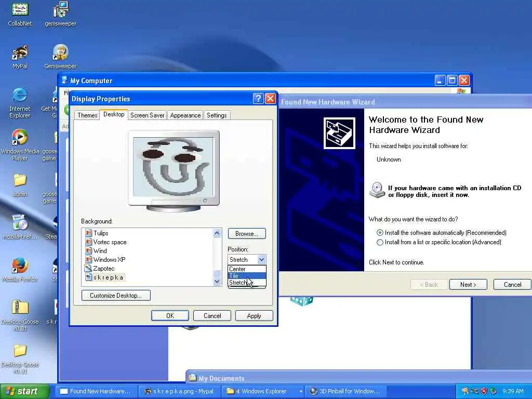532x399 pixels.
Task: Select Vortec space wallpaper
Action: pyautogui.click(x=110, y=242)
